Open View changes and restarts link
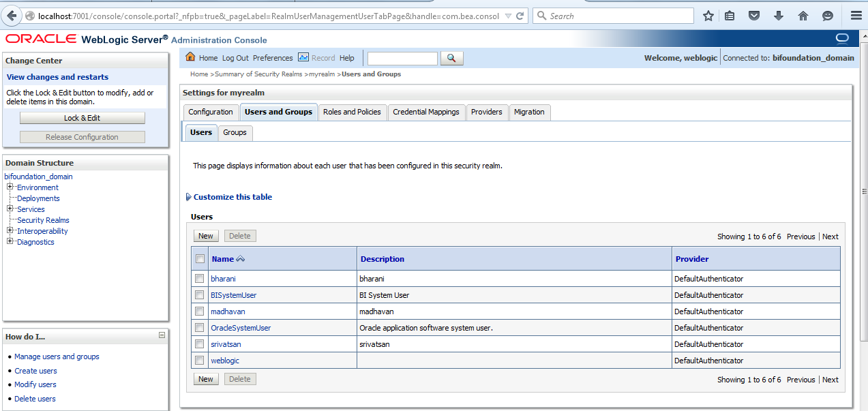The height and width of the screenshot is (411, 868). point(57,77)
